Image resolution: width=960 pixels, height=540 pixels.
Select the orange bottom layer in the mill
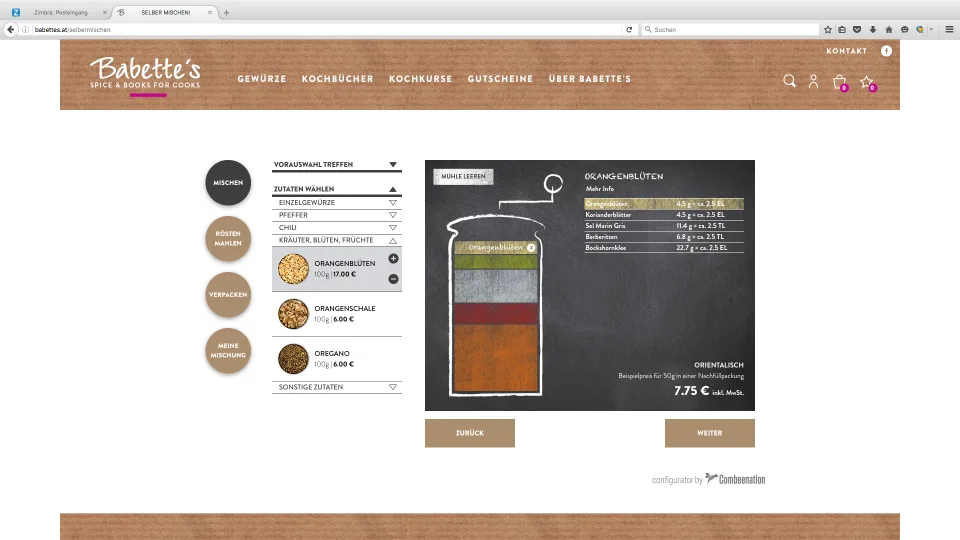496,358
